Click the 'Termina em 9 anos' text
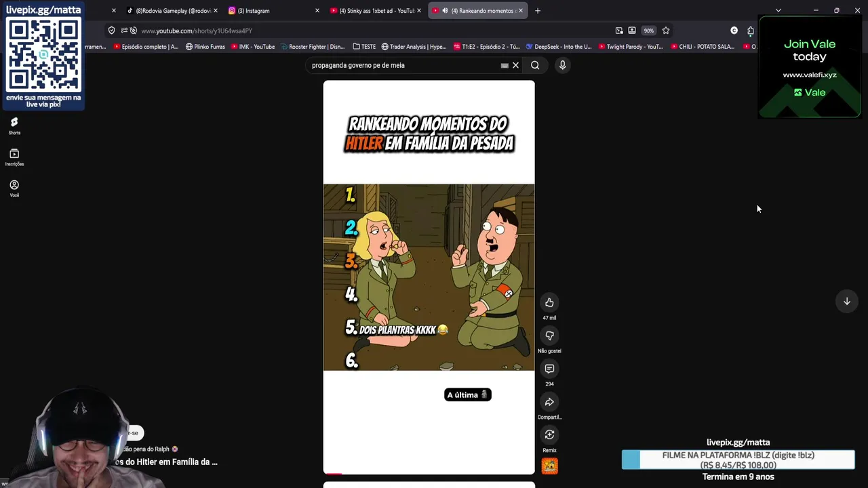 point(738,476)
